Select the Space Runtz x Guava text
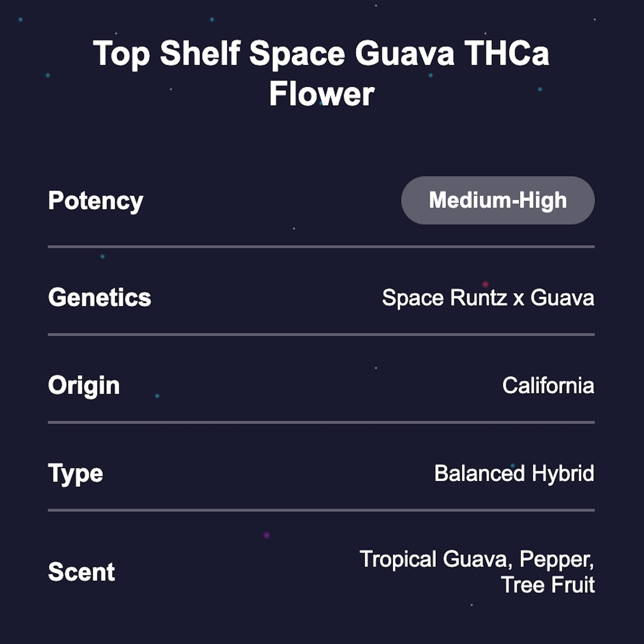The width and height of the screenshot is (644, 644). click(x=488, y=297)
